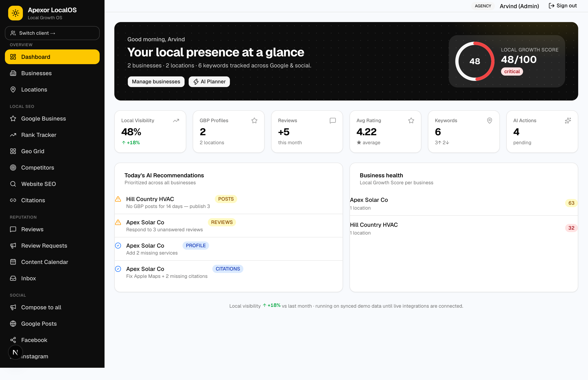This screenshot has width=588, height=380.
Task: Click Arvind (Admin) user name
Action: [x=519, y=6]
